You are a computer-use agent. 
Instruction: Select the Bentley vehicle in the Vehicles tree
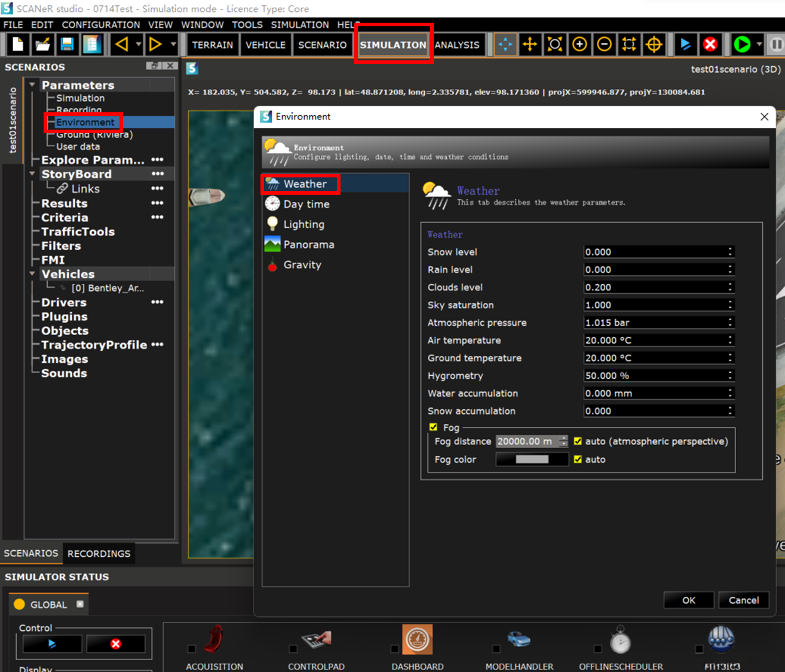click(x=108, y=288)
